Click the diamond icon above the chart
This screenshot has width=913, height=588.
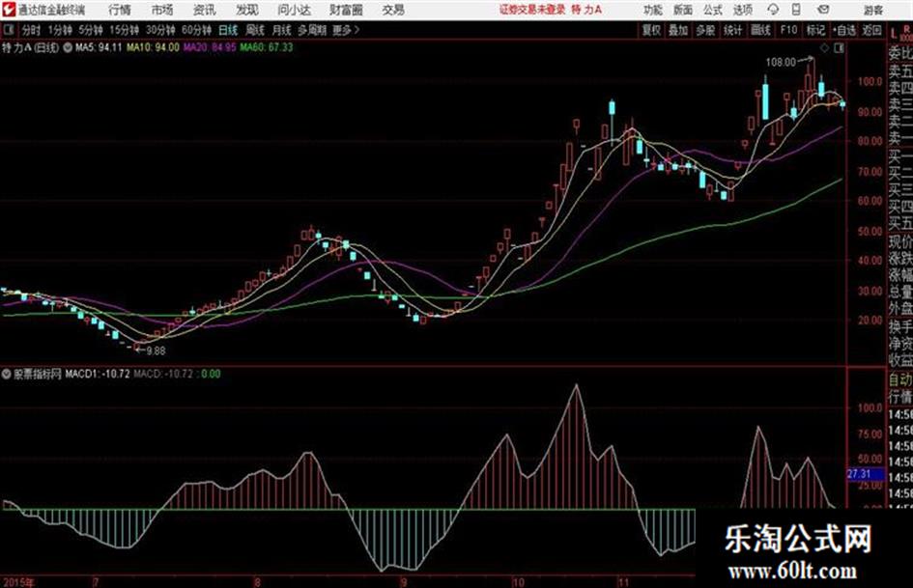[x=824, y=48]
